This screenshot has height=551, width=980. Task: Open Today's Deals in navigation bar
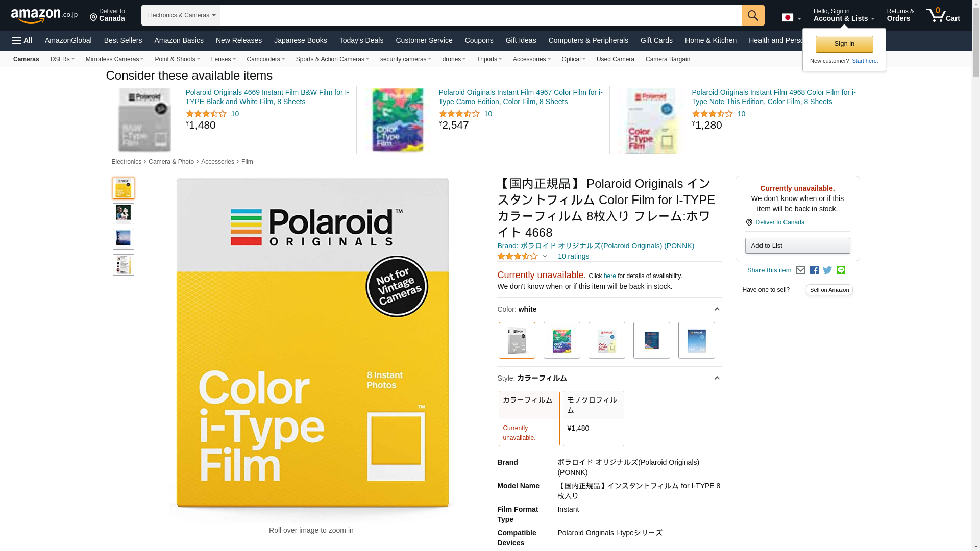pyautogui.click(x=361, y=40)
